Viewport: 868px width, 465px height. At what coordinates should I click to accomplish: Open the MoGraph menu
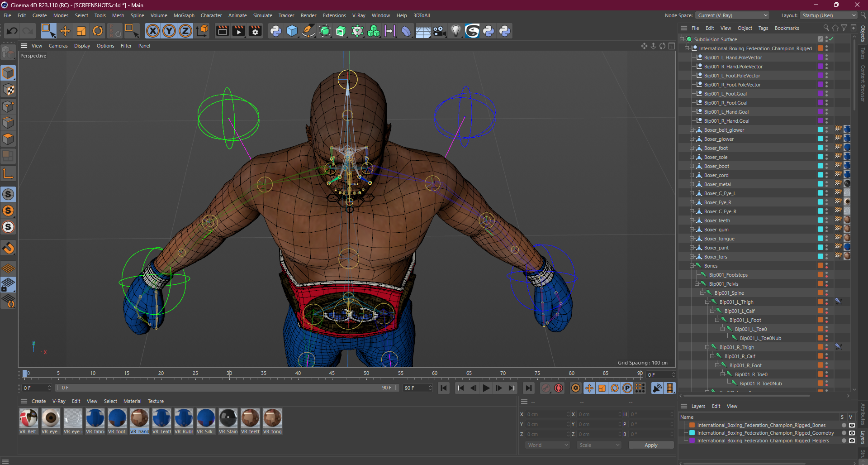click(184, 15)
